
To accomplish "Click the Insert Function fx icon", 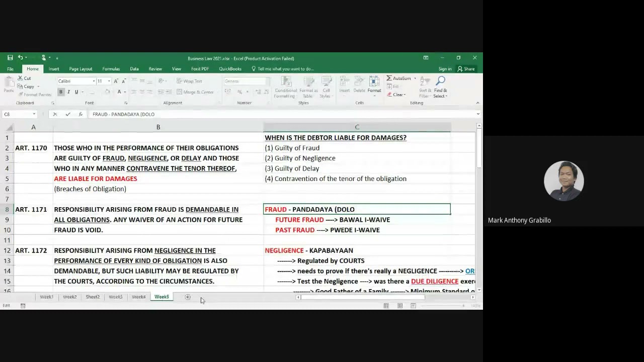I will [x=80, y=114].
